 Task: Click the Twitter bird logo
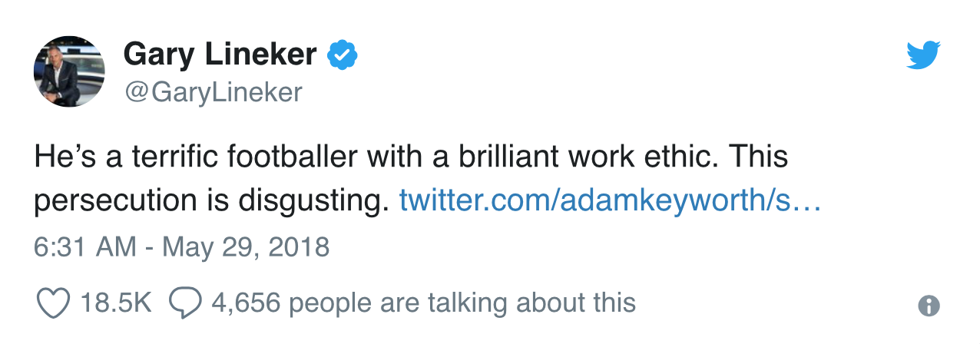923,55
